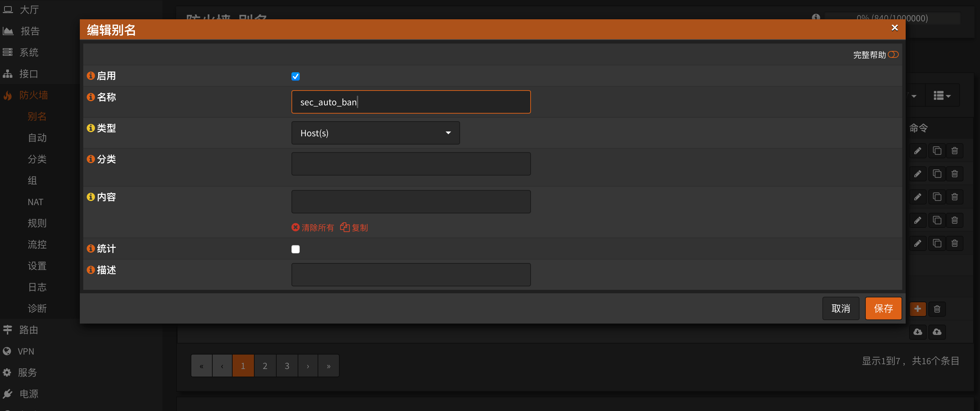The width and height of the screenshot is (980, 411).
Task: Click the second row's clone icon
Action: coord(937,174)
